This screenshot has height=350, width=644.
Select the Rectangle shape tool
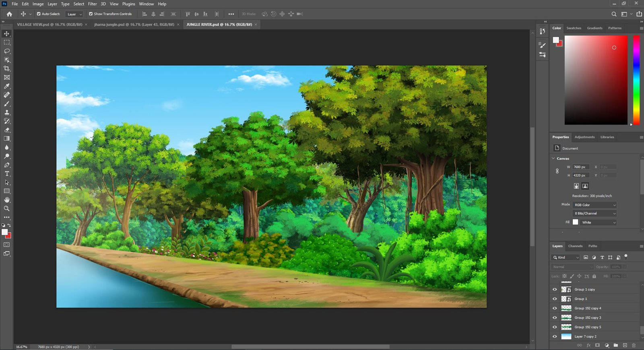(x=7, y=191)
